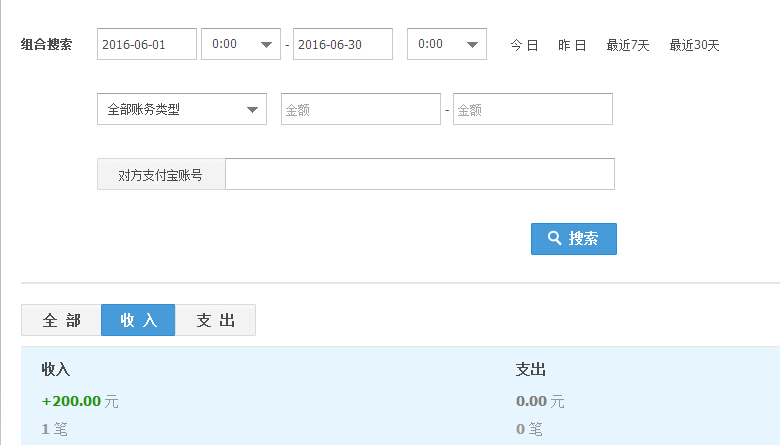Click the 1 笔 income count
The image size is (780, 445).
pos(54,429)
